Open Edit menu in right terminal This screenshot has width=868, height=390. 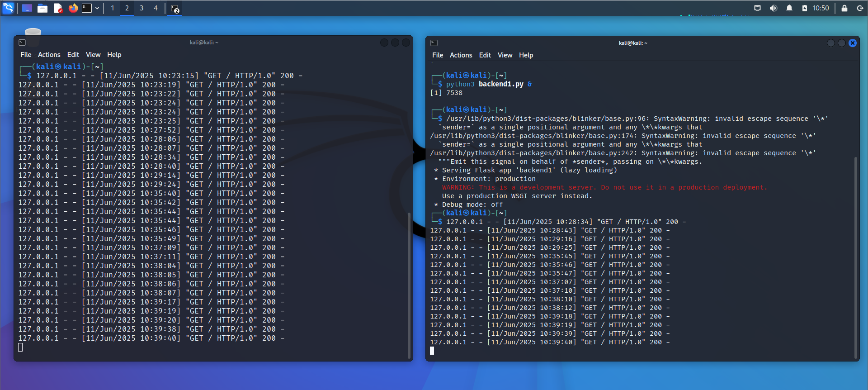click(485, 55)
